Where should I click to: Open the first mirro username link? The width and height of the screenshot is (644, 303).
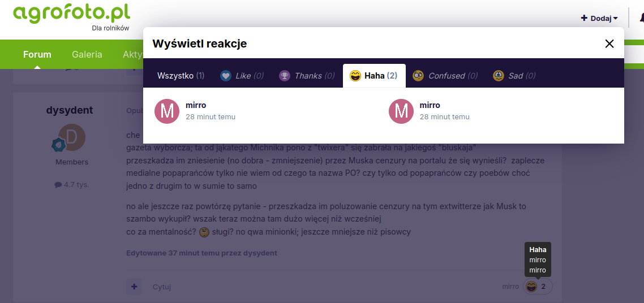196,105
